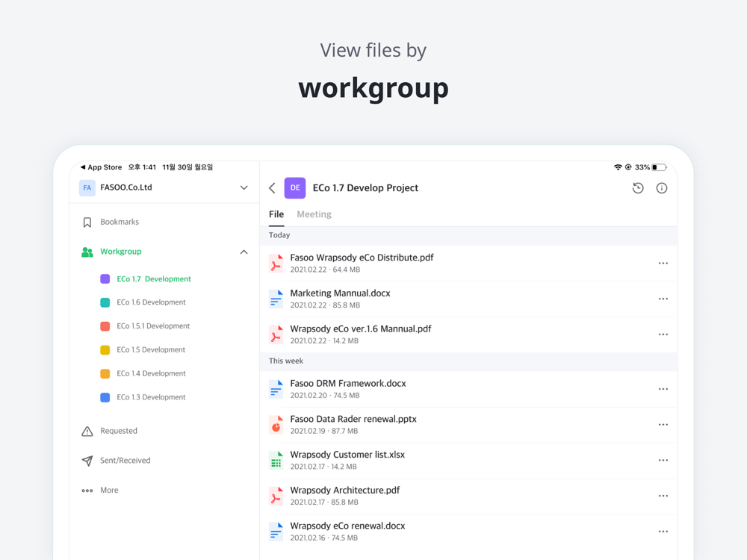Viewport: 747px width, 560px height.
Task: Open options for Fasoo DRM Framework.docx
Action: [x=663, y=389]
